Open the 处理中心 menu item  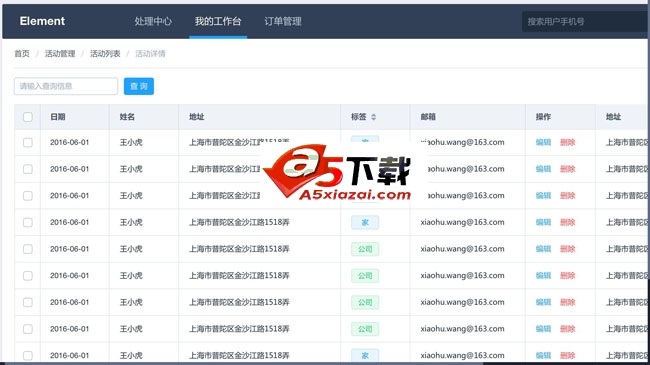pos(153,21)
